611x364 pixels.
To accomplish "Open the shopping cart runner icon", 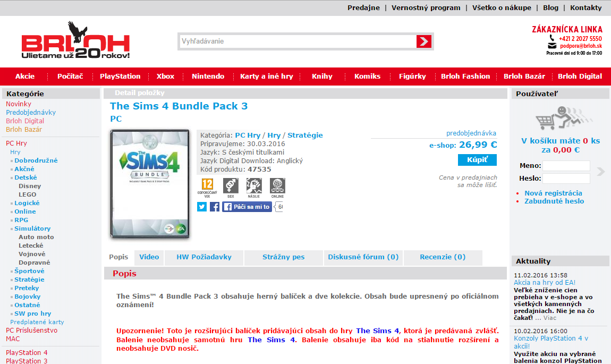I will 557,118.
